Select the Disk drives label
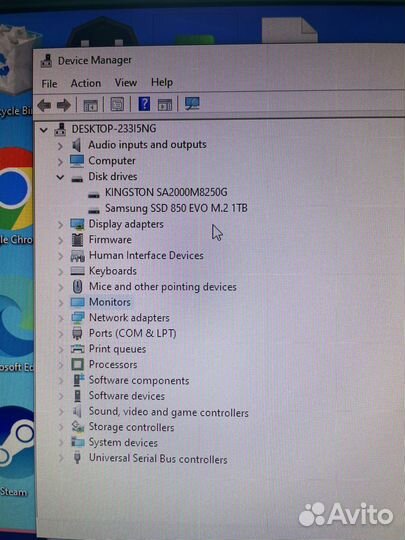The width and height of the screenshot is (405, 540). [113, 177]
